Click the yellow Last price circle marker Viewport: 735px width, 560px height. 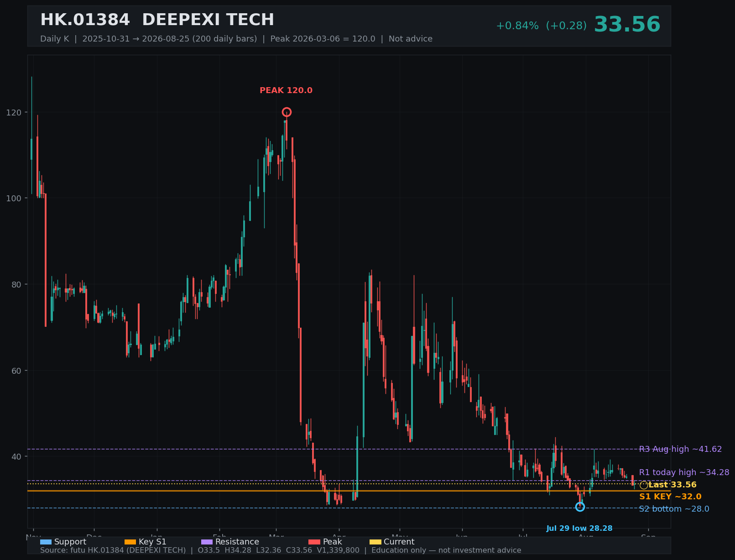644,485
